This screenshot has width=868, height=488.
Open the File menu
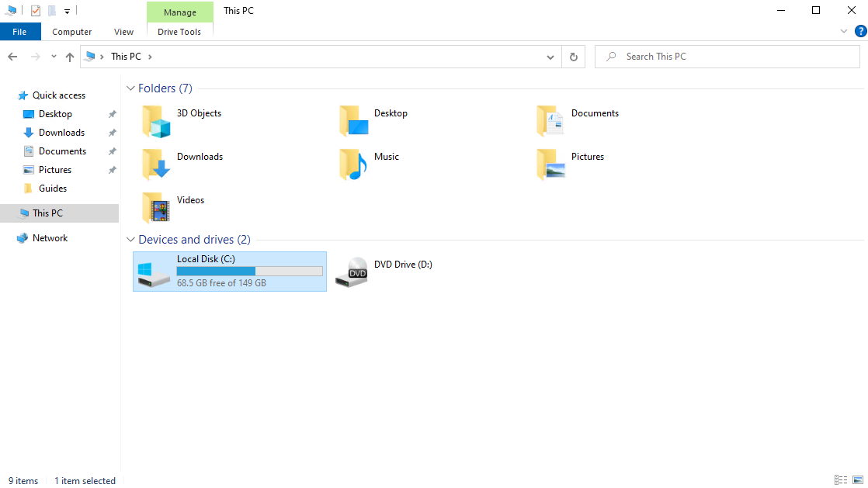pyautogui.click(x=20, y=32)
